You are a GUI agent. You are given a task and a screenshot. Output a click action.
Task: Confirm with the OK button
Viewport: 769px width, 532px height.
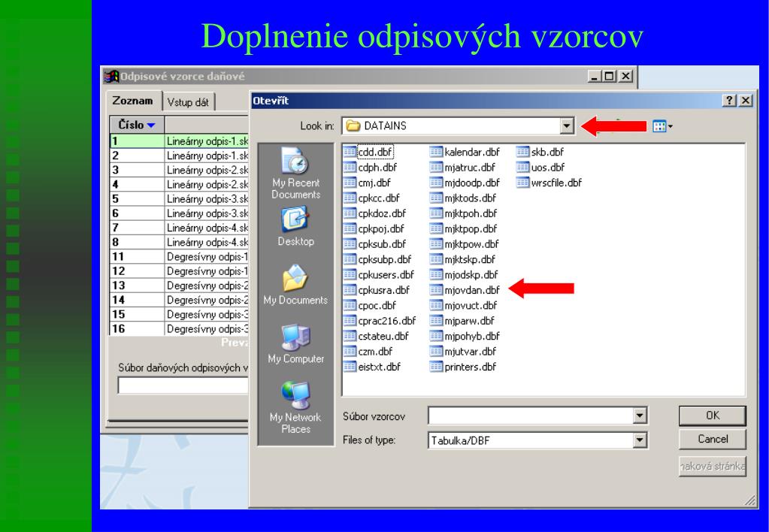tap(713, 416)
